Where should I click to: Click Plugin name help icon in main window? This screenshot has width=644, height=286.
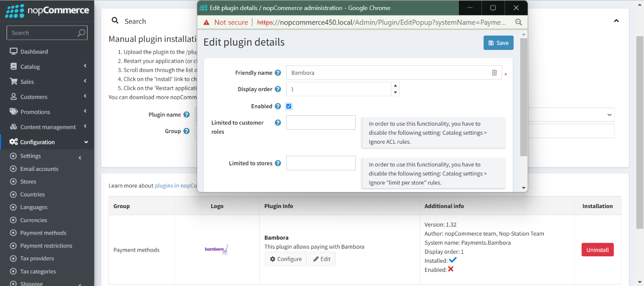click(187, 115)
